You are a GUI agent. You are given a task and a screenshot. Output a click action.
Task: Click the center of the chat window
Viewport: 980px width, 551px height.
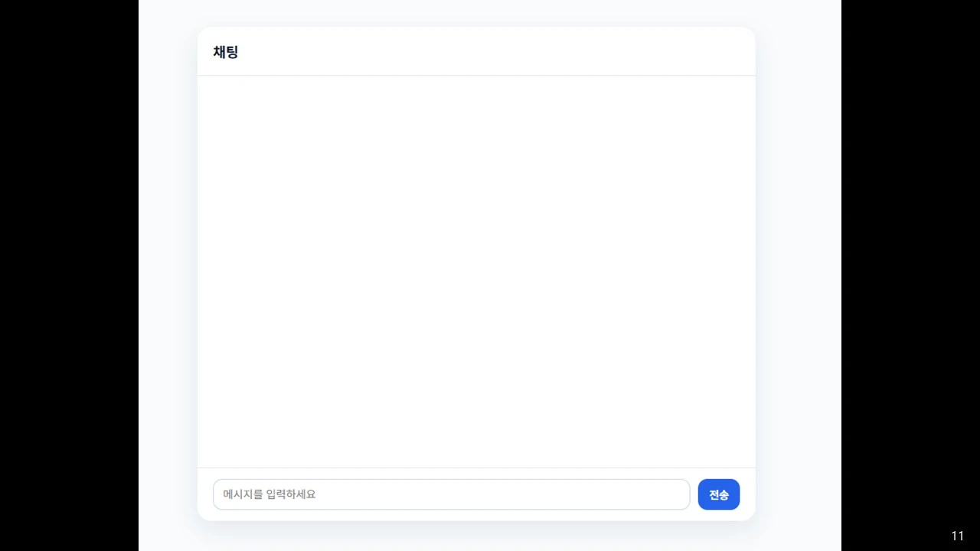click(x=476, y=272)
